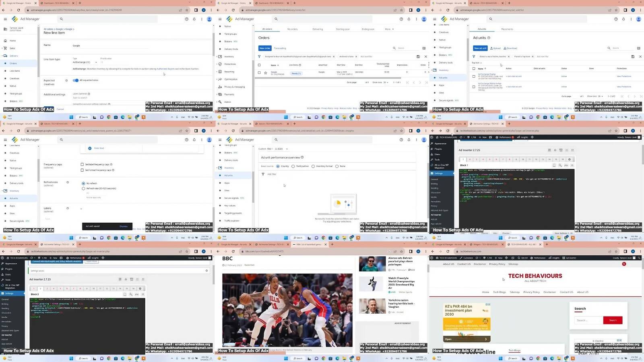Open Protections in the Orders window sidebar
The image size is (644, 362).
tap(230, 64)
